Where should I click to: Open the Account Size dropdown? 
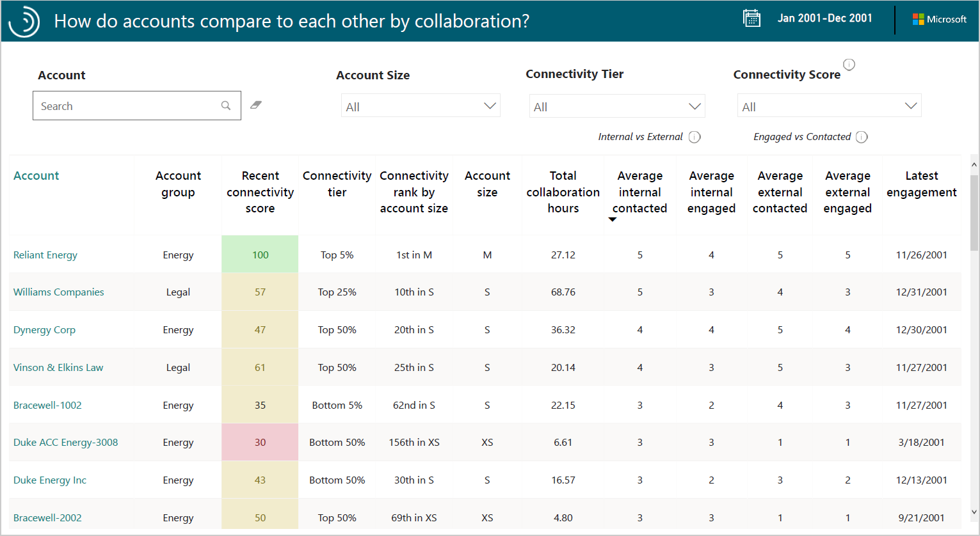(421, 106)
